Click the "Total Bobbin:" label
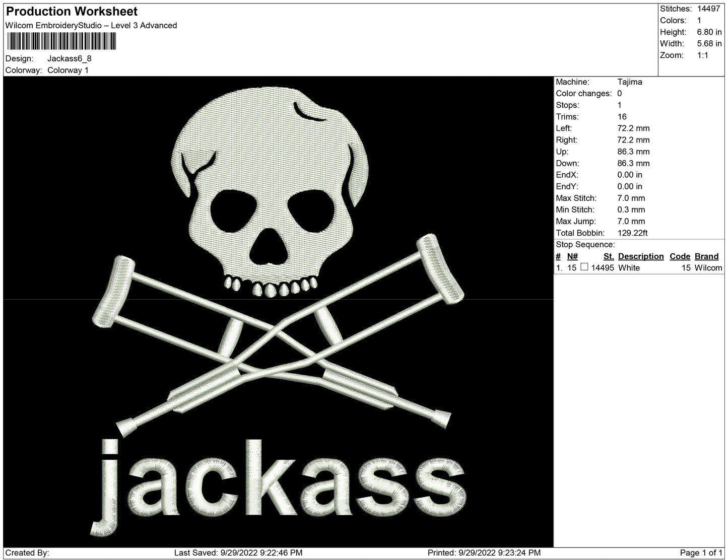728x560 pixels. [581, 233]
